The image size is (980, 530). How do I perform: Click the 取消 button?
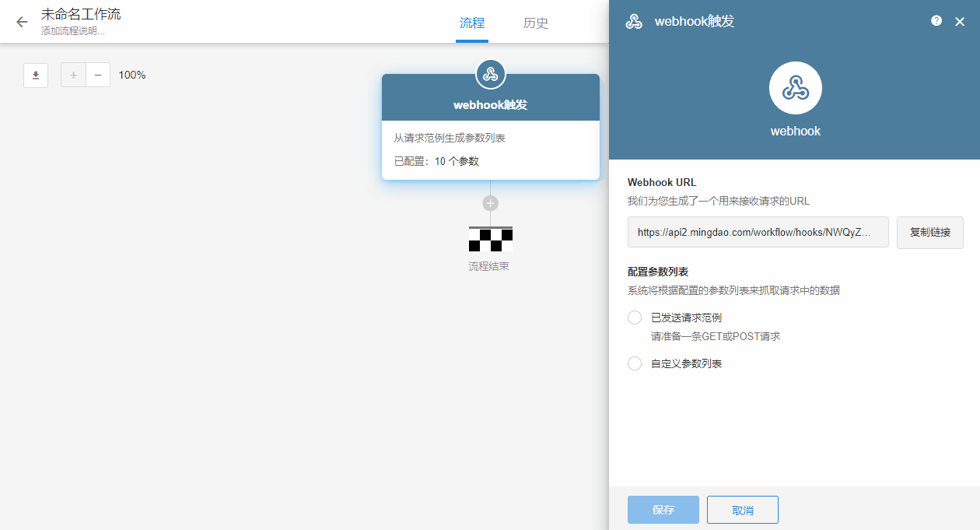pyautogui.click(x=742, y=510)
